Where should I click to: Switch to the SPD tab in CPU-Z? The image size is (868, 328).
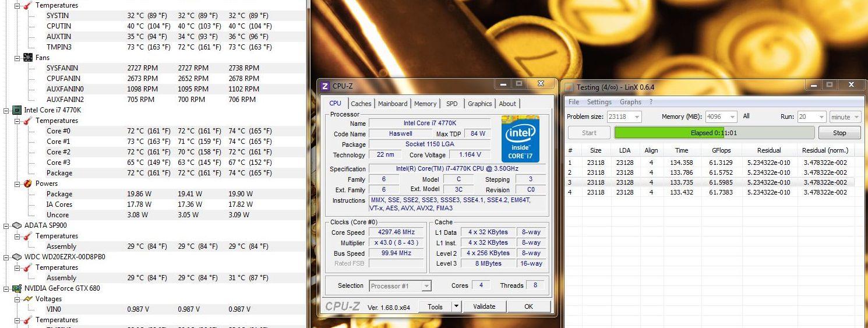pyautogui.click(x=452, y=104)
